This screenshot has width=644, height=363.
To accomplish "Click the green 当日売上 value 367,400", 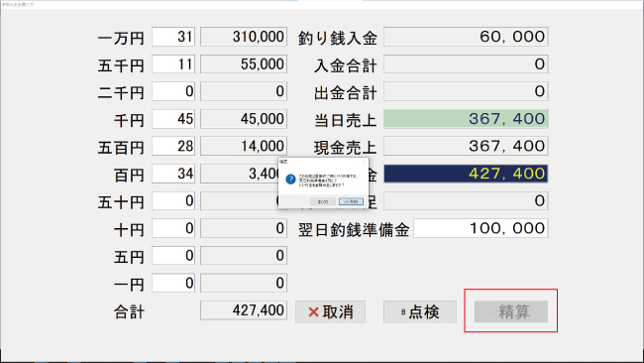I will click(466, 119).
